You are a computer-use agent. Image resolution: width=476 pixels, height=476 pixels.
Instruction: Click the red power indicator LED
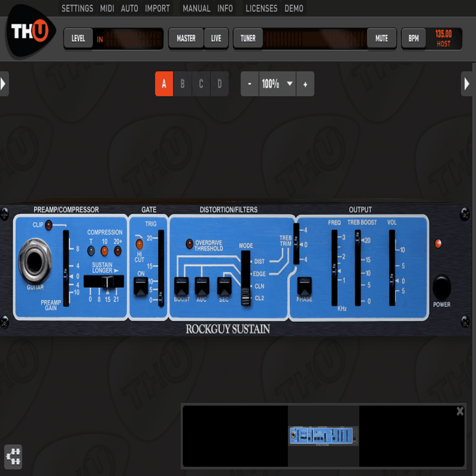pos(438,243)
